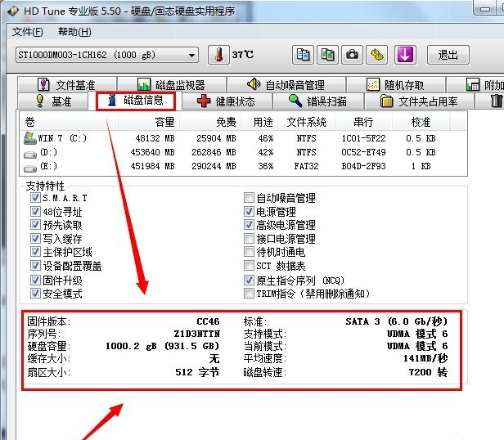Toggle the 预先读取 checkbox
504x440 pixels.
[x=35, y=225]
